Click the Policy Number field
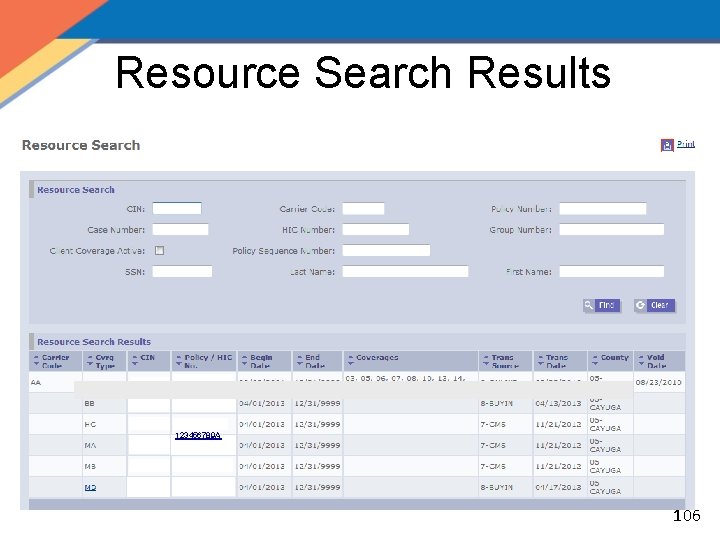 click(x=602, y=208)
